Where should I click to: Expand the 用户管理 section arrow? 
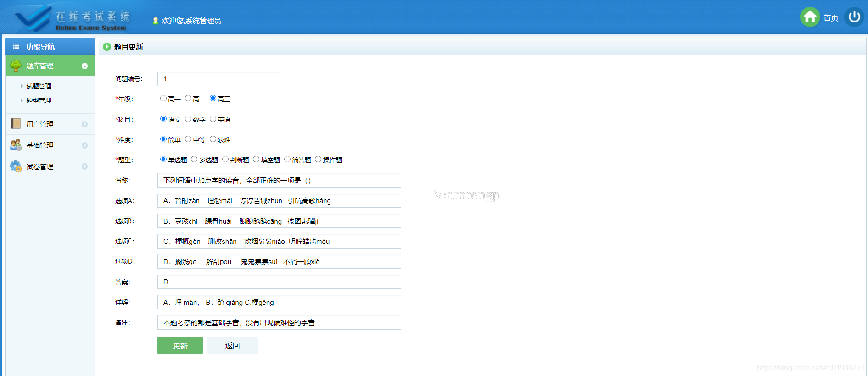point(84,124)
